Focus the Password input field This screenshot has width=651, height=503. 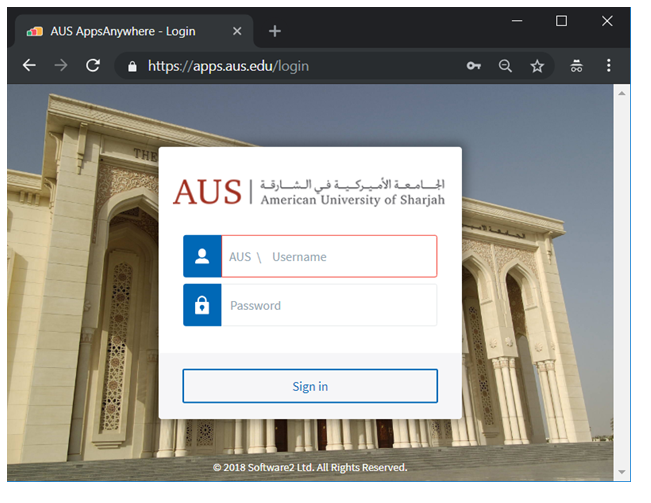(x=329, y=305)
